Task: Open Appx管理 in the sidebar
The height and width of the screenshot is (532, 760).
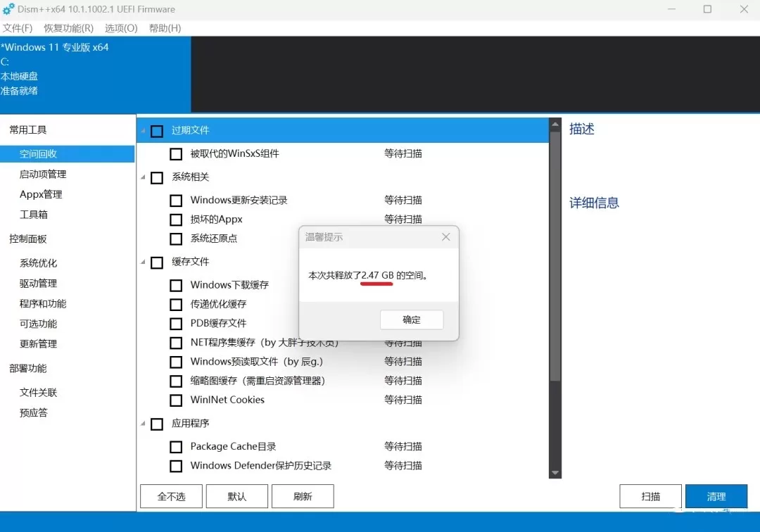Action: tap(41, 194)
